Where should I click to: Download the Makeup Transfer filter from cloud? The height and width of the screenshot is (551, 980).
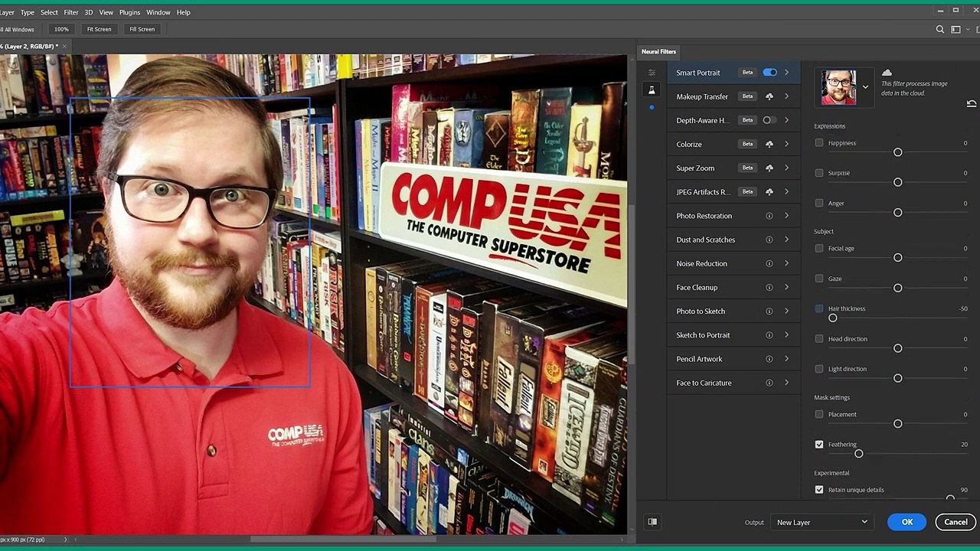click(769, 96)
